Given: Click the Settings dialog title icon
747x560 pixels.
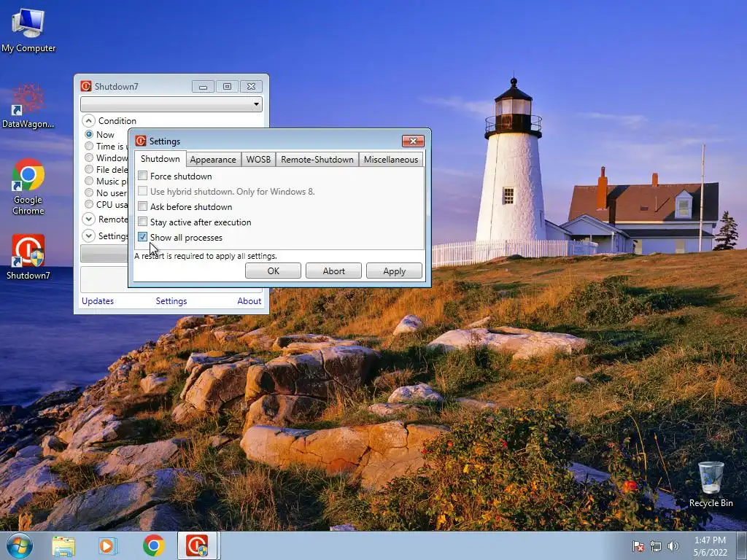Looking at the screenshot, I should (x=141, y=141).
